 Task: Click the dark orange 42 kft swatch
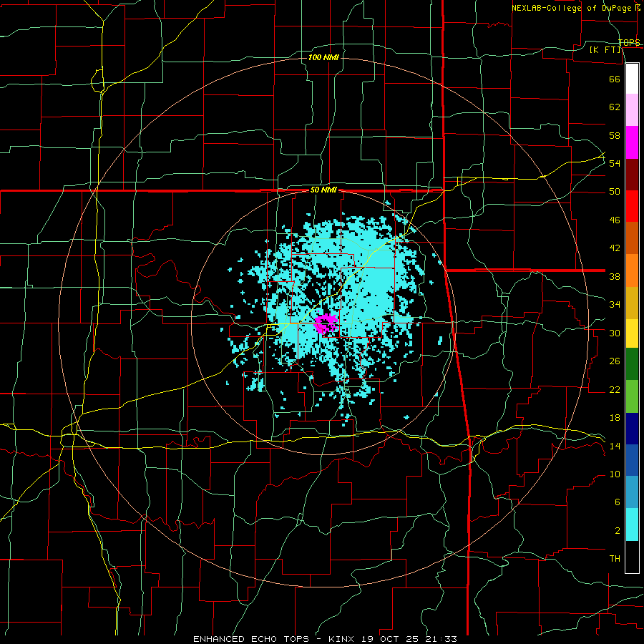point(632,238)
